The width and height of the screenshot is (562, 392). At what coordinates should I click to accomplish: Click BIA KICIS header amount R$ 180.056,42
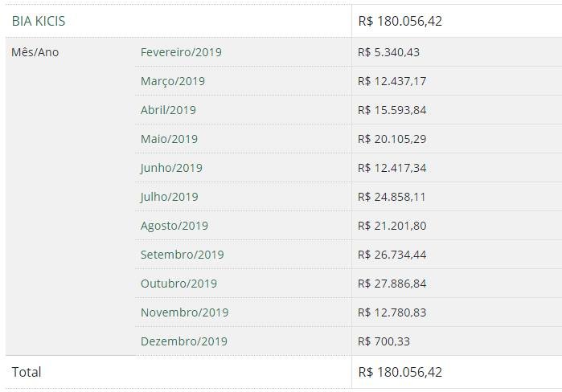pos(400,21)
